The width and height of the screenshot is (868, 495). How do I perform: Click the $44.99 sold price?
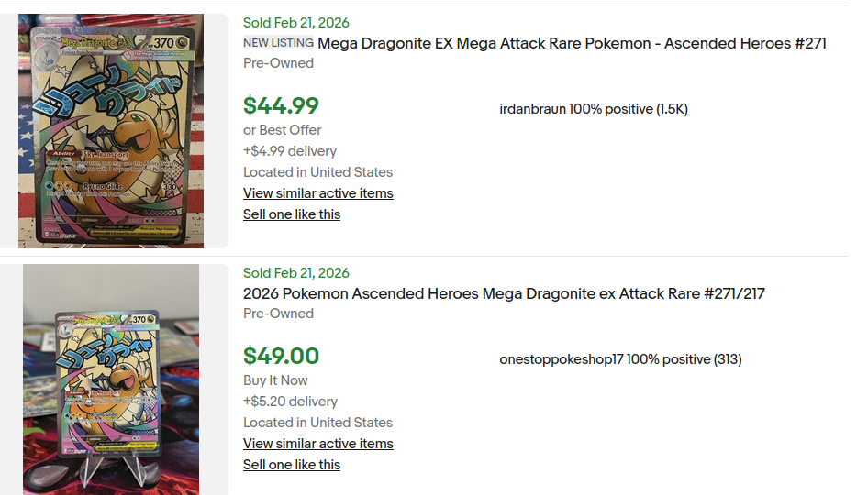pyautogui.click(x=281, y=106)
